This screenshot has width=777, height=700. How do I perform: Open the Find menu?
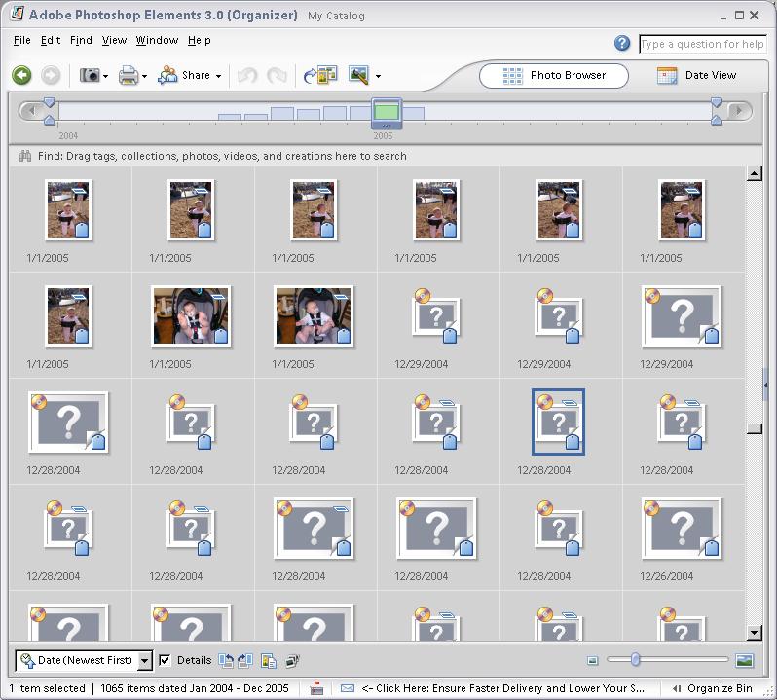[x=81, y=40]
